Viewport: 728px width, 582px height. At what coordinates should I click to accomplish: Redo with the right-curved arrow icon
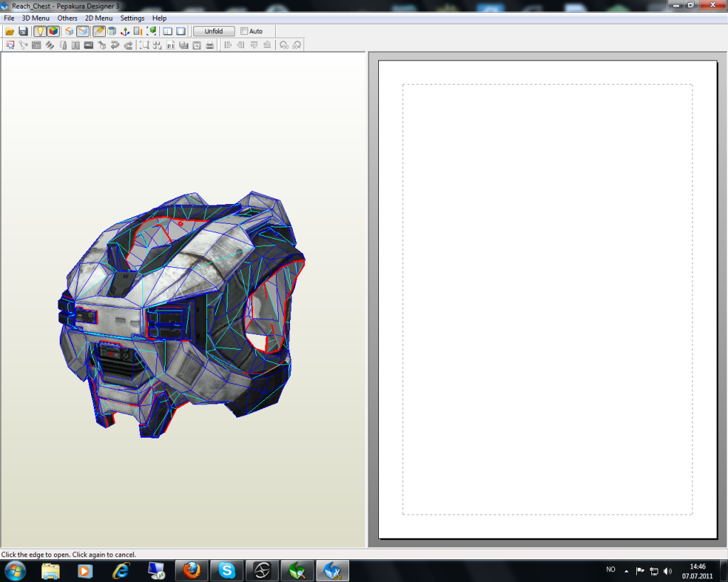click(128, 45)
